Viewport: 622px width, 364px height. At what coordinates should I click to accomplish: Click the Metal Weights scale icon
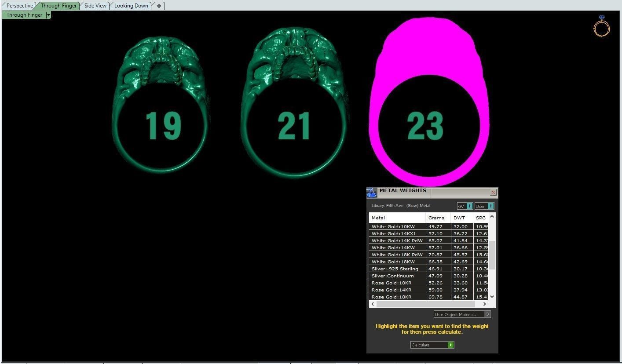[x=372, y=193]
